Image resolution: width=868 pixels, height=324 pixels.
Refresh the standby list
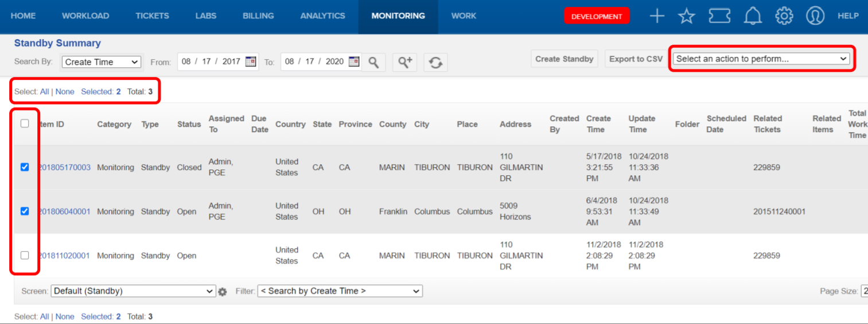click(435, 62)
